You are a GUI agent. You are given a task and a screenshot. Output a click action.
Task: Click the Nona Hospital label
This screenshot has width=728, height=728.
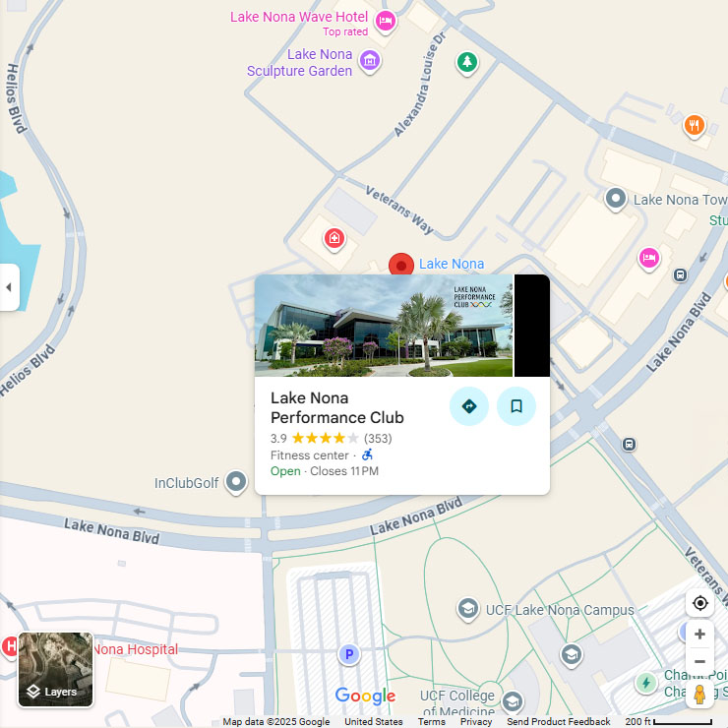tap(136, 649)
